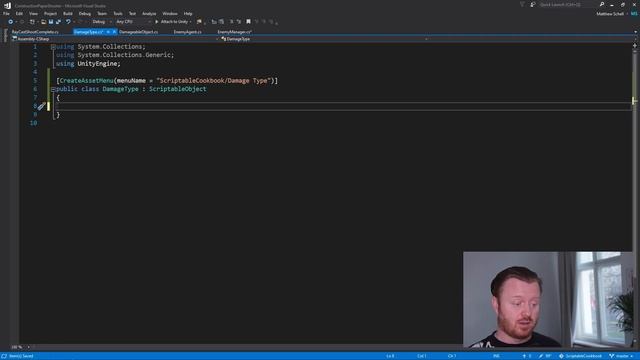The height and width of the screenshot is (360, 640).
Task: Click the uncomment lines icon
Action: point(239,22)
